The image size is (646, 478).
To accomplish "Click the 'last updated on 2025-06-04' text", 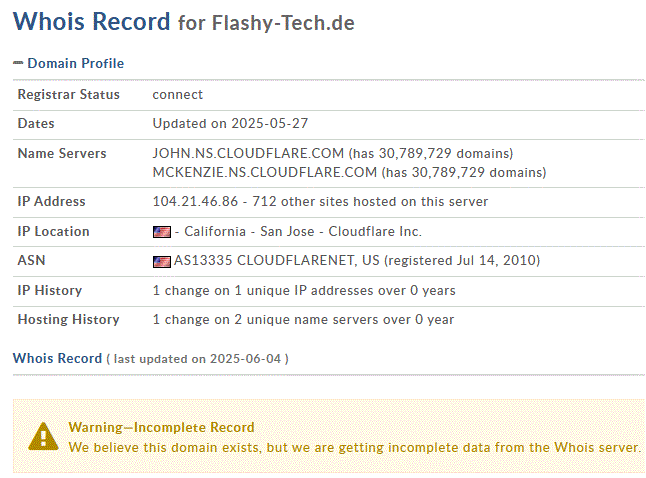I will (x=198, y=359).
